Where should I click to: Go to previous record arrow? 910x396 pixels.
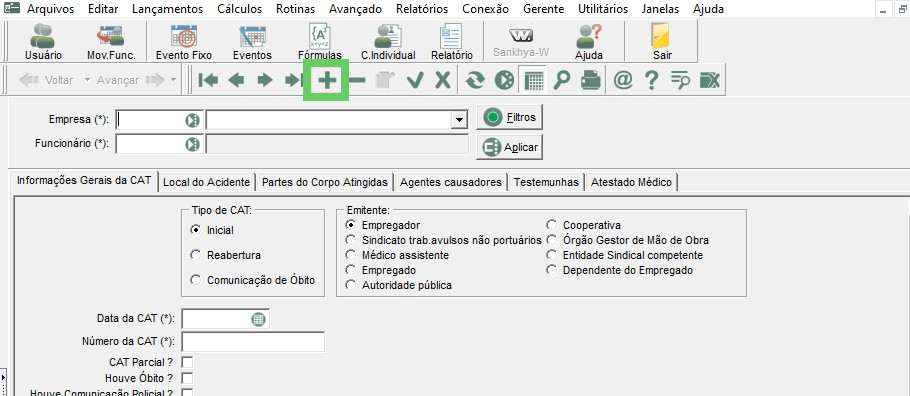pos(236,80)
